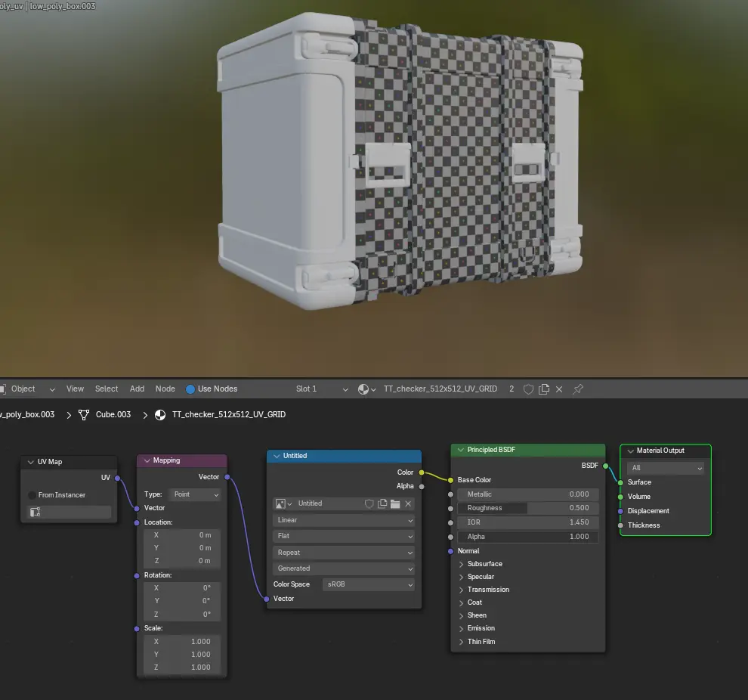Pin the node tree with the pin icon
Image resolution: width=748 pixels, height=700 pixels.
578,389
